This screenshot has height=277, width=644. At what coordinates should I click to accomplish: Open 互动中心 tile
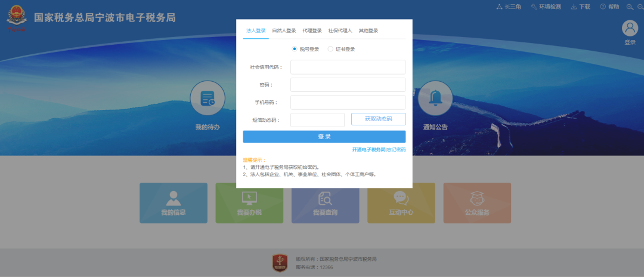coord(401,203)
